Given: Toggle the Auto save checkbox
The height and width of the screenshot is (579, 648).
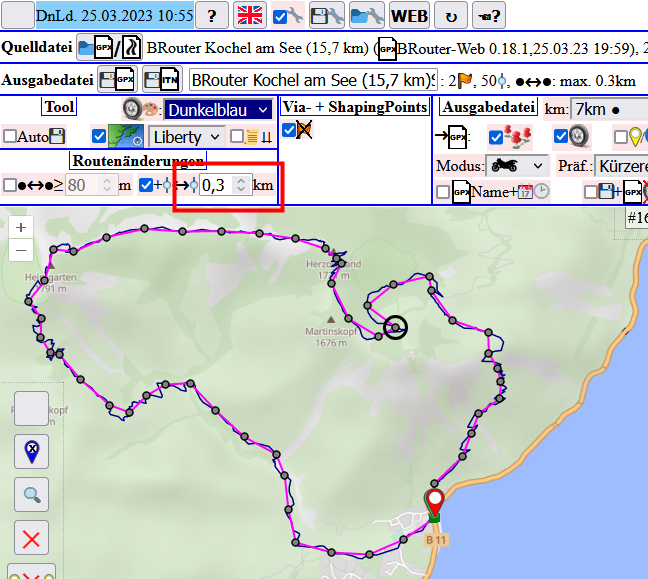Looking at the screenshot, I should (10, 137).
